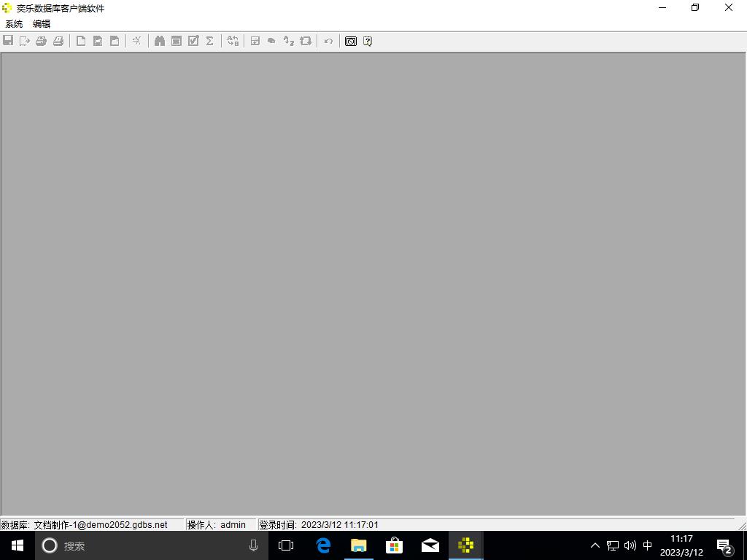This screenshot has height=560, width=747.
Task: Open Microsoft Edge from the taskbar
Action: tap(322, 545)
